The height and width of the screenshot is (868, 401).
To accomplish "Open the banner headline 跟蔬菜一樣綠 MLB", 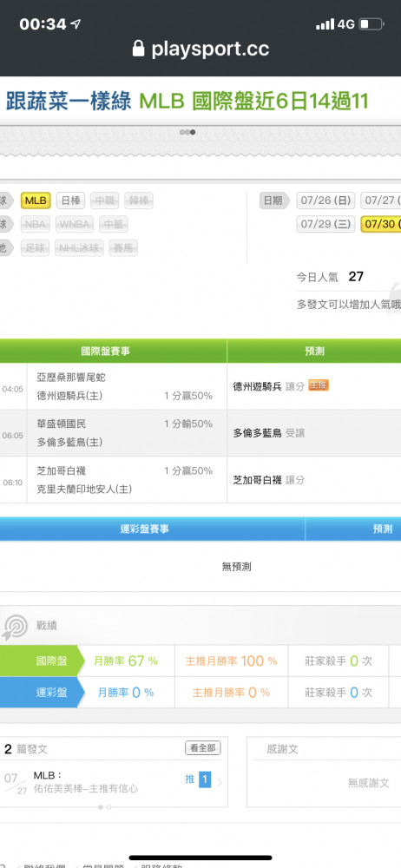I will (187, 102).
